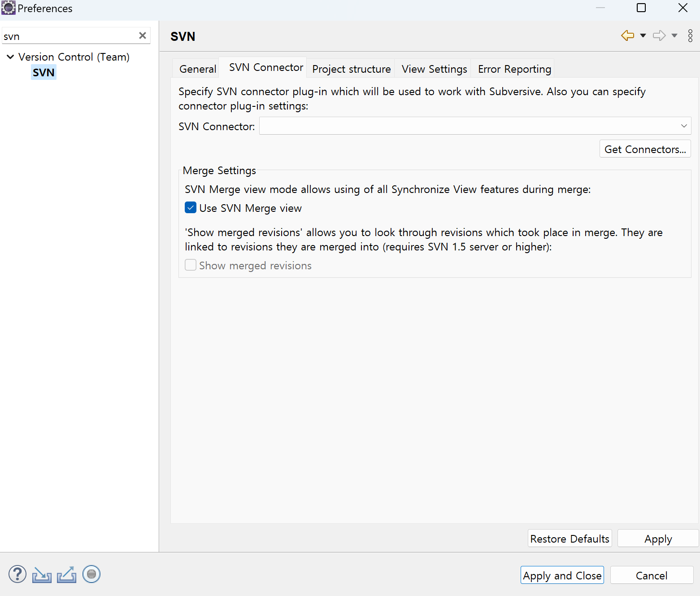Click the SVN Connector: field label
700x596 pixels.
217,127
